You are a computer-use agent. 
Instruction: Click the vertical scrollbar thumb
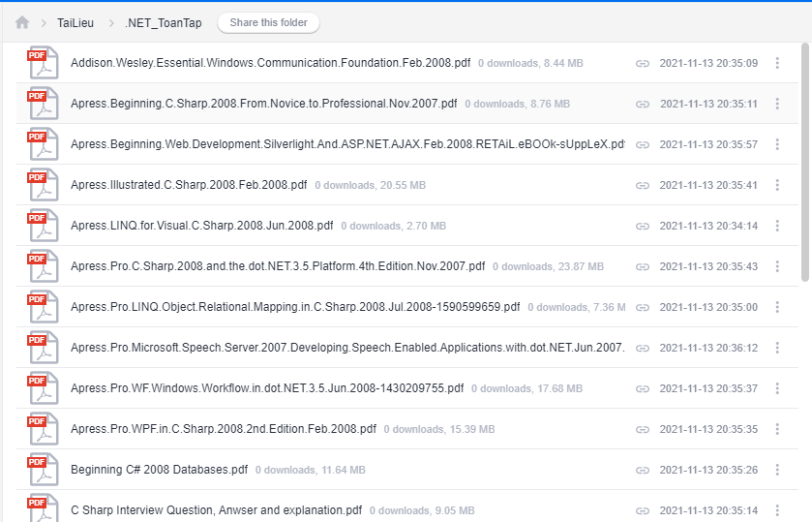click(x=805, y=163)
